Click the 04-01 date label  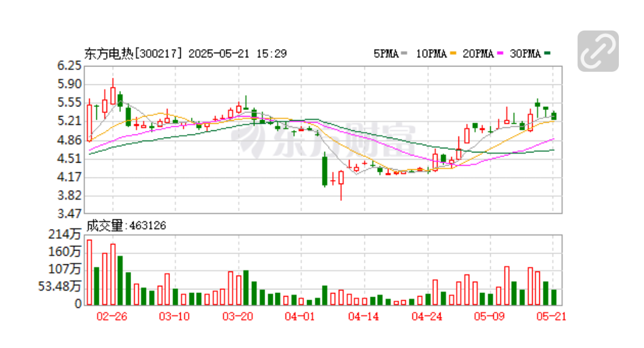(299, 316)
